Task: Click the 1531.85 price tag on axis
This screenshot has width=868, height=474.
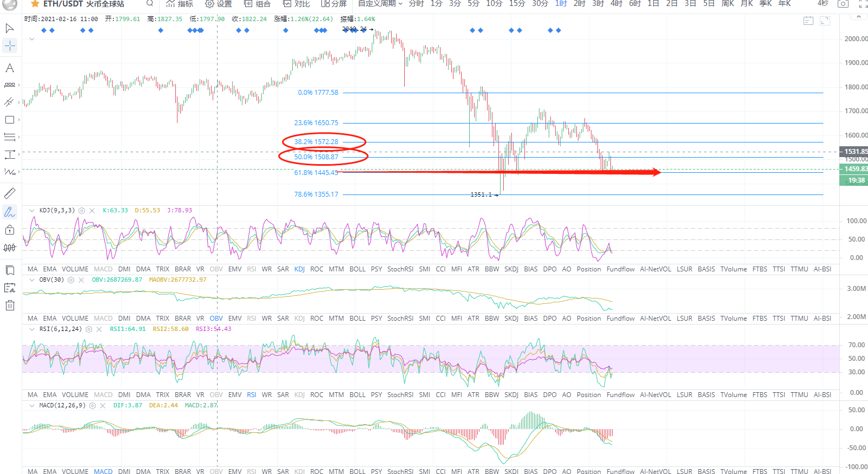Action: (854, 152)
